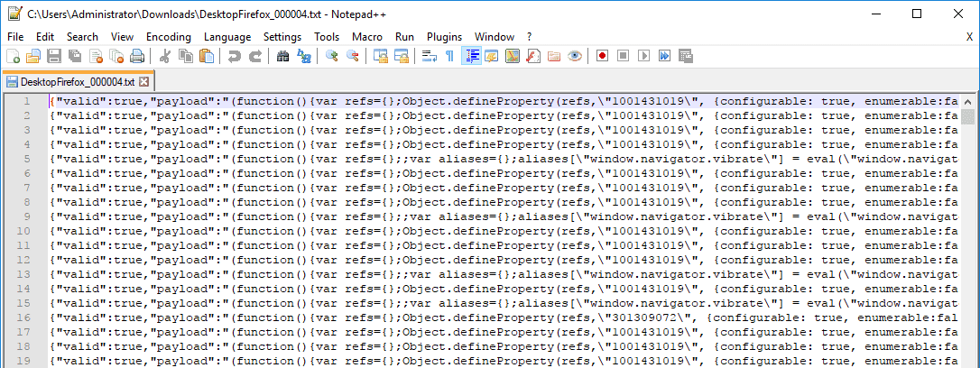Click the Zoom In magnifier icon
Screen dimensions: 980x368
click(x=331, y=56)
